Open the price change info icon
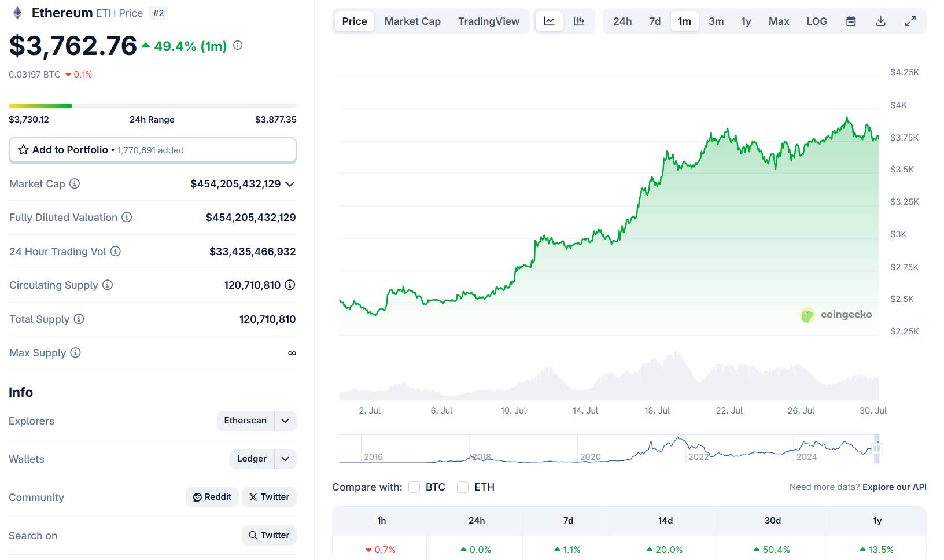The width and height of the screenshot is (944, 560). 238,45
